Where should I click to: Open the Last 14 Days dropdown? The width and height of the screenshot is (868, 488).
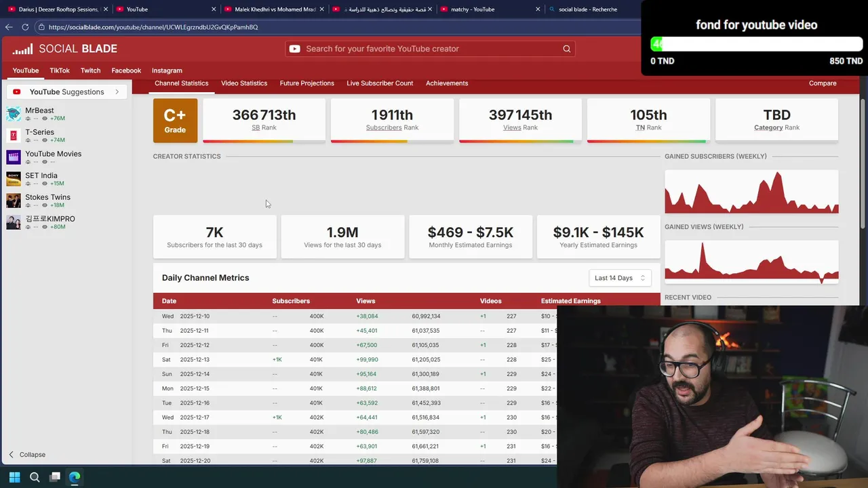click(620, 278)
